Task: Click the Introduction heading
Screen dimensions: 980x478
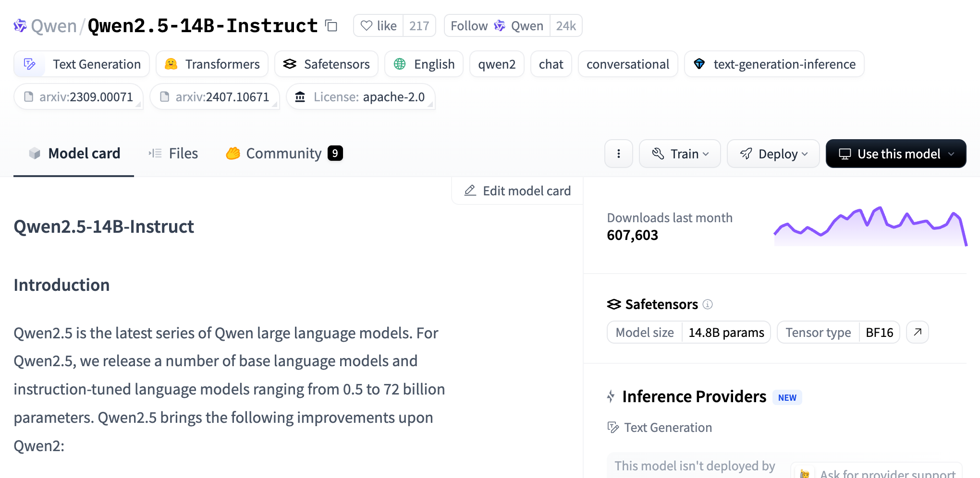Action: tap(61, 285)
